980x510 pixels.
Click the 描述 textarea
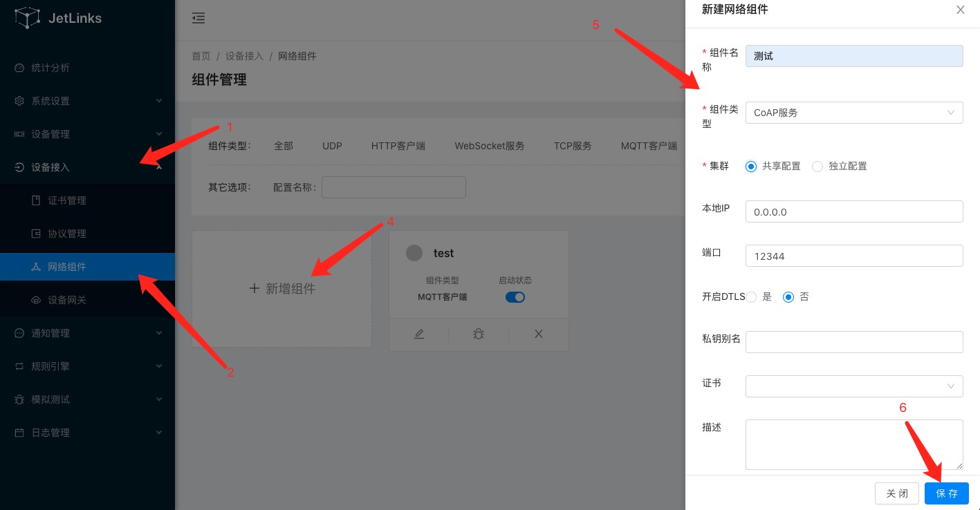(x=854, y=445)
